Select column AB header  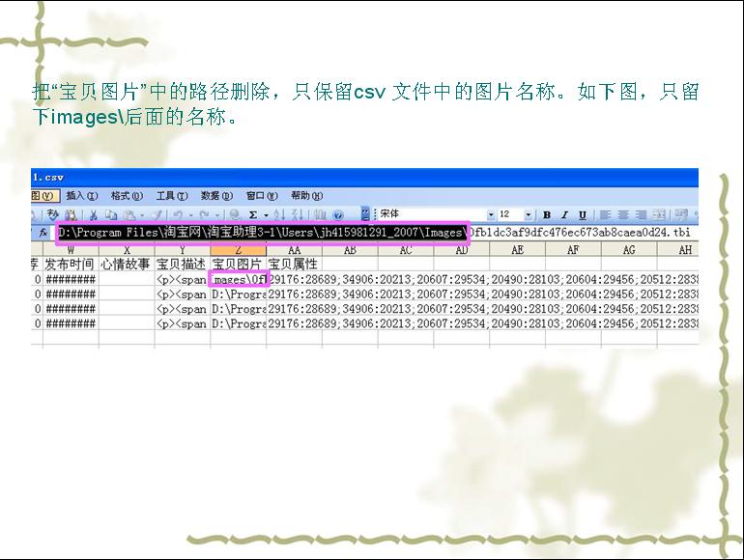pyautogui.click(x=350, y=249)
